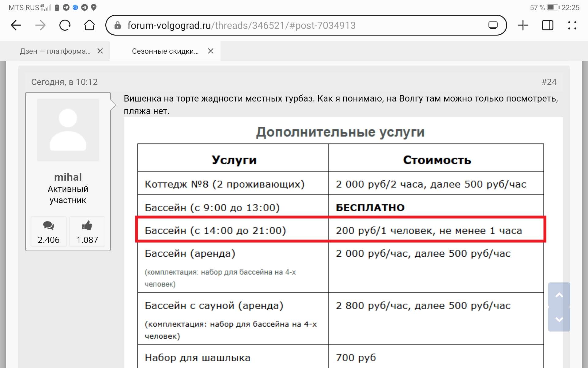This screenshot has width=588, height=368.
Task: Open a new tab with plus icon
Action: coord(523,25)
